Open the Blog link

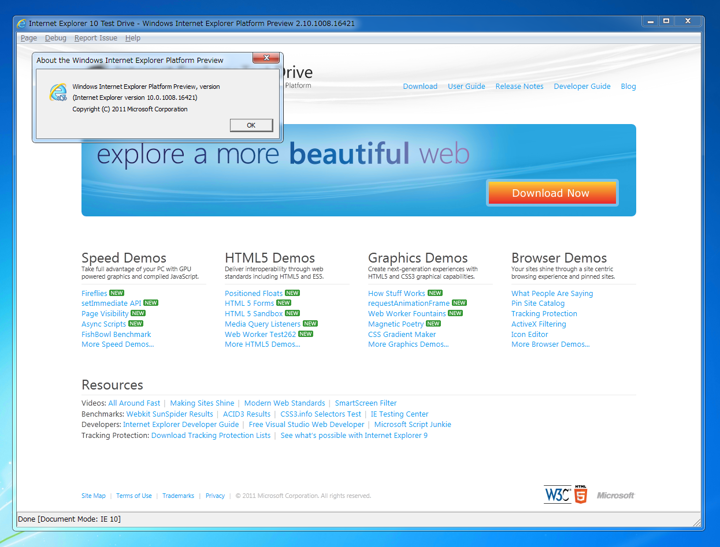pos(628,86)
